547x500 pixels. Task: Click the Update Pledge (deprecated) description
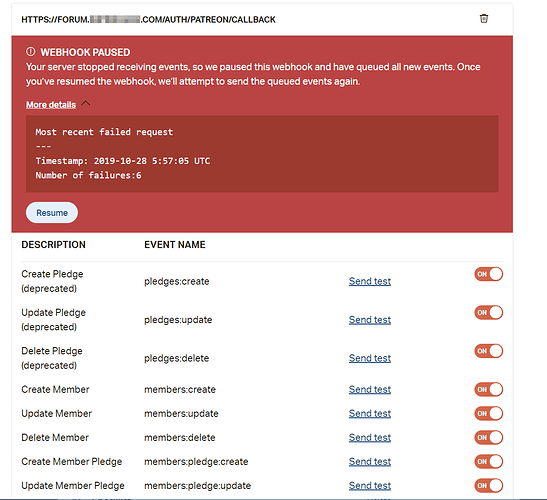[x=53, y=320]
